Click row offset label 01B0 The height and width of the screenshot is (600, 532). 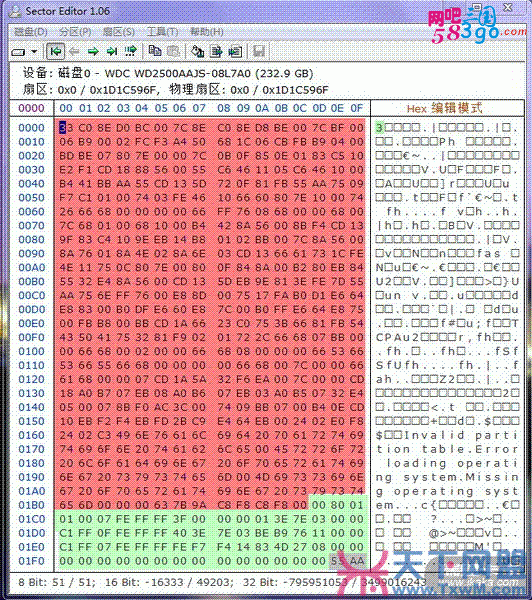(31, 505)
